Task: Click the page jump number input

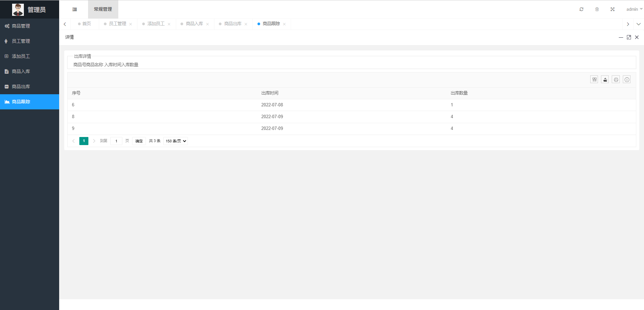Action: click(x=116, y=141)
